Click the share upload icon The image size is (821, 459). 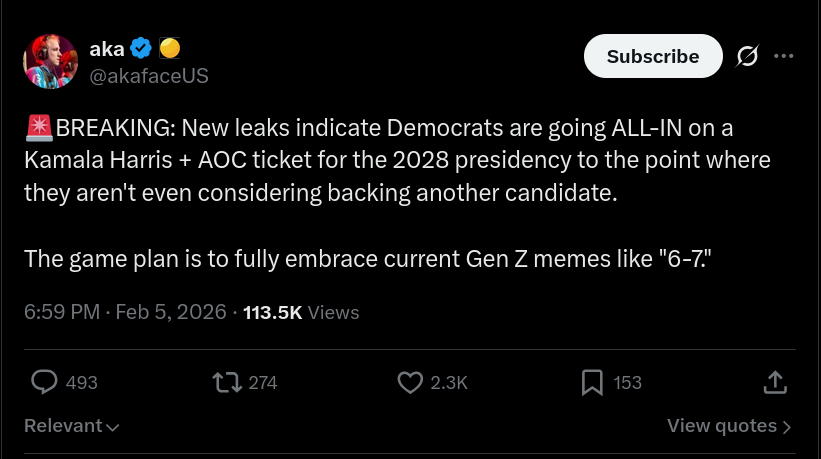click(774, 382)
